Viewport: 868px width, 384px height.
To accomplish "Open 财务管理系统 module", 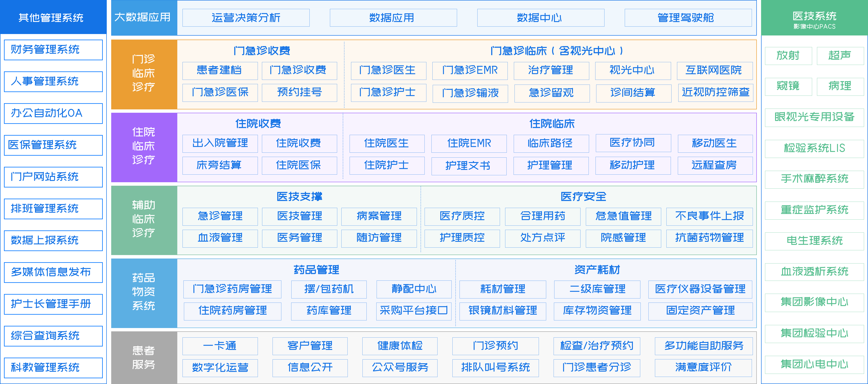I will (x=53, y=50).
